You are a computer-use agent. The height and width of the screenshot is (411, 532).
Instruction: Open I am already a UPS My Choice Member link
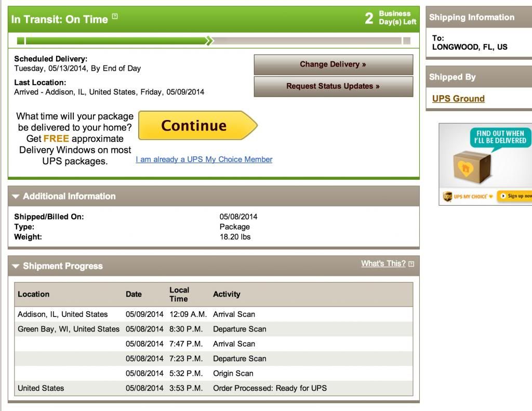click(204, 159)
